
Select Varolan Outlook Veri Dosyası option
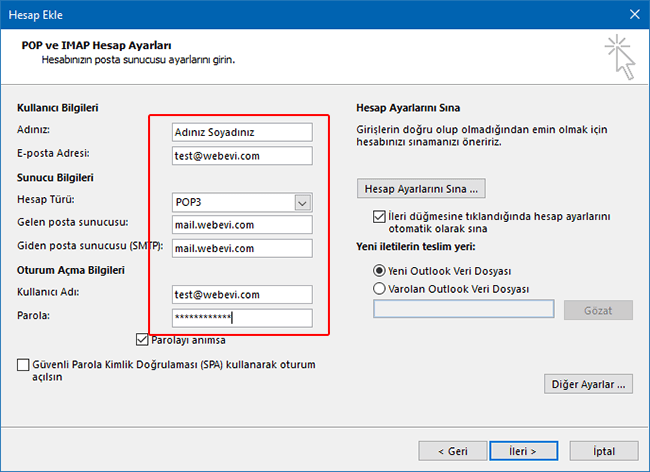coord(379,289)
